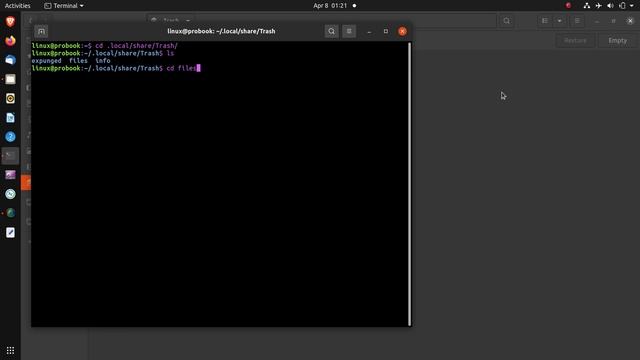The height and width of the screenshot is (360, 640).
Task: Close the terminal window
Action: 402,31
